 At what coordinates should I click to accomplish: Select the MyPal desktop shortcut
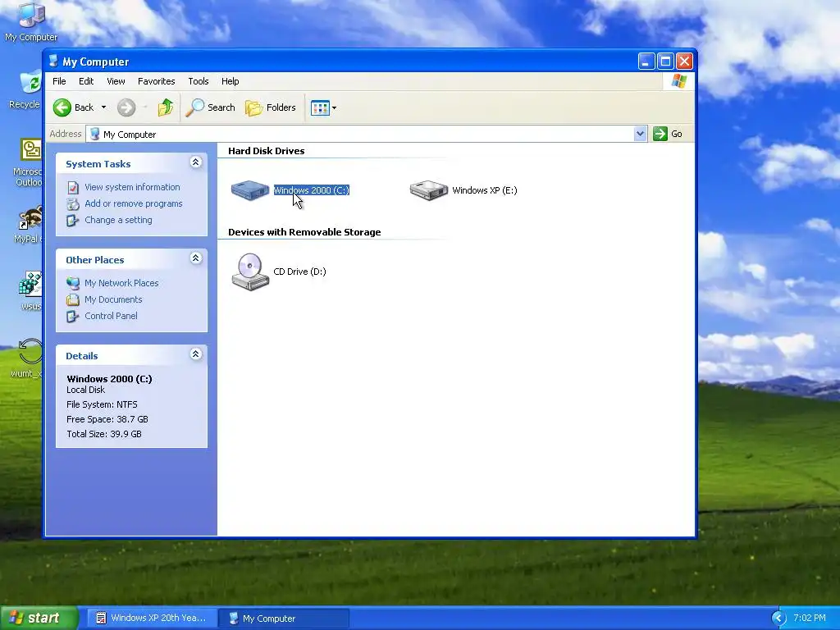[29, 225]
